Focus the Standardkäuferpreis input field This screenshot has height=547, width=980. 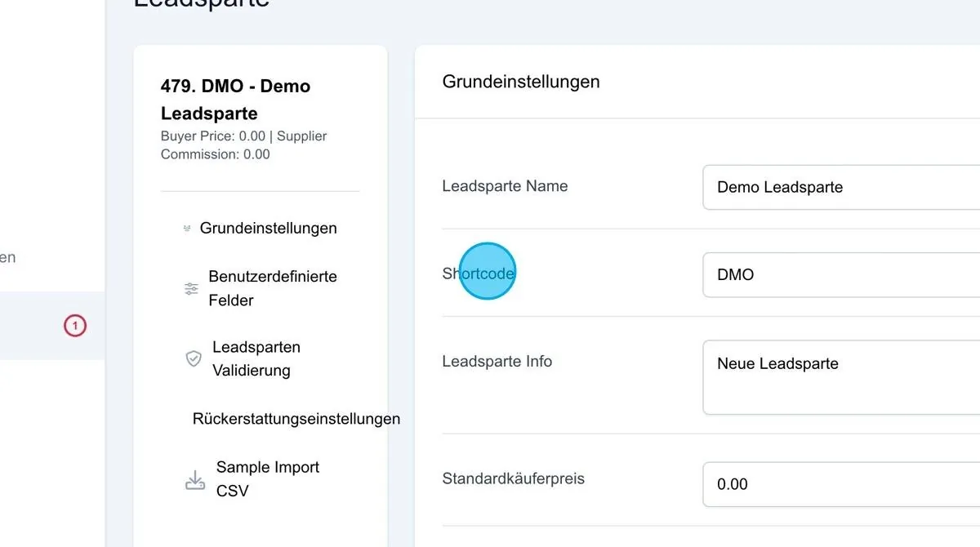click(841, 484)
